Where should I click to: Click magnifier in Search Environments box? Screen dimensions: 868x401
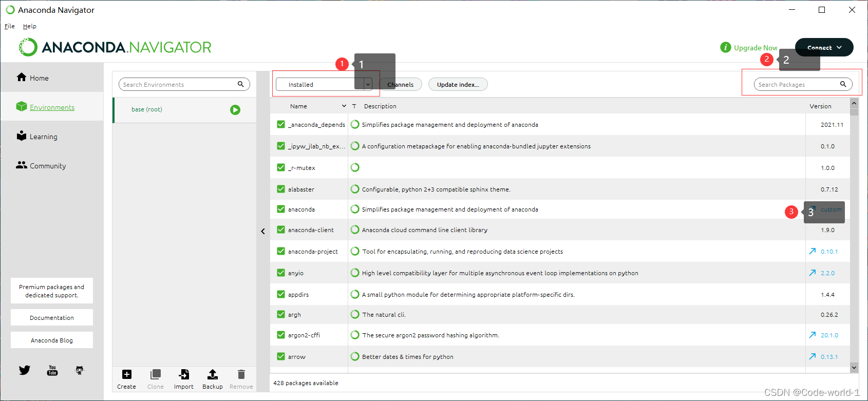coord(240,84)
